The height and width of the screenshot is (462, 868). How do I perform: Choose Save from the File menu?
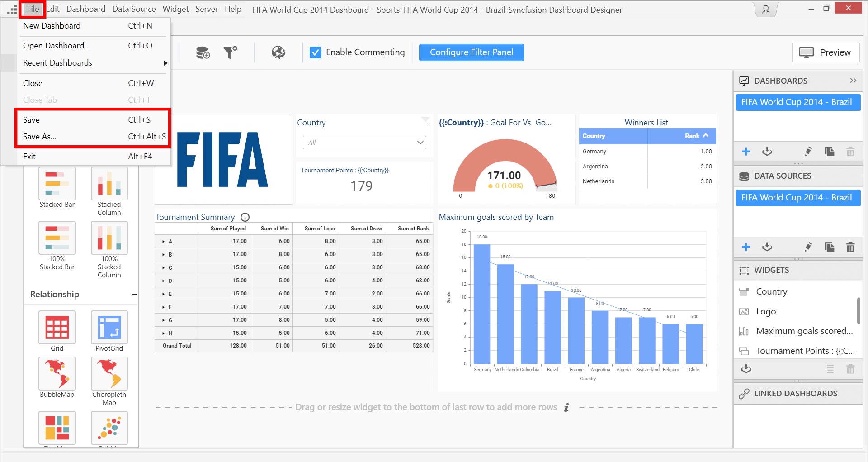pos(94,120)
